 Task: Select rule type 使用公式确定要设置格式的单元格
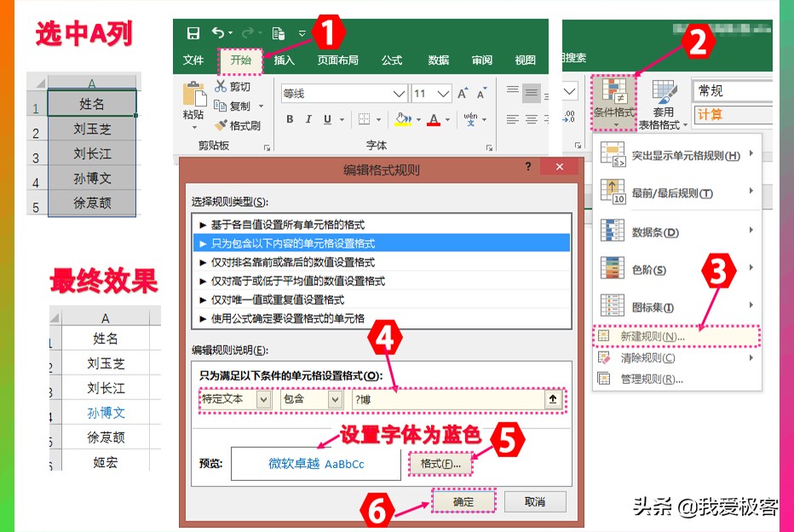point(382,318)
